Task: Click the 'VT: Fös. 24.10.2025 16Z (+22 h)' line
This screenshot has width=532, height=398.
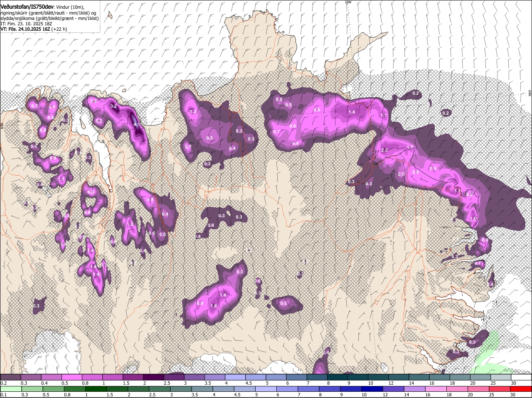Action: 34,29
